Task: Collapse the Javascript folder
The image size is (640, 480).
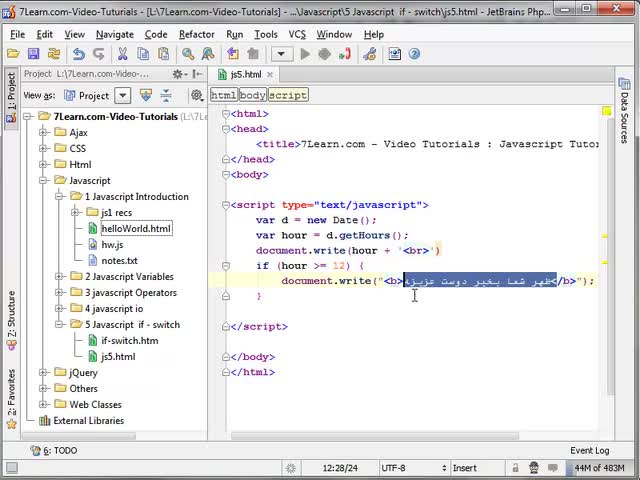Action: [42, 180]
